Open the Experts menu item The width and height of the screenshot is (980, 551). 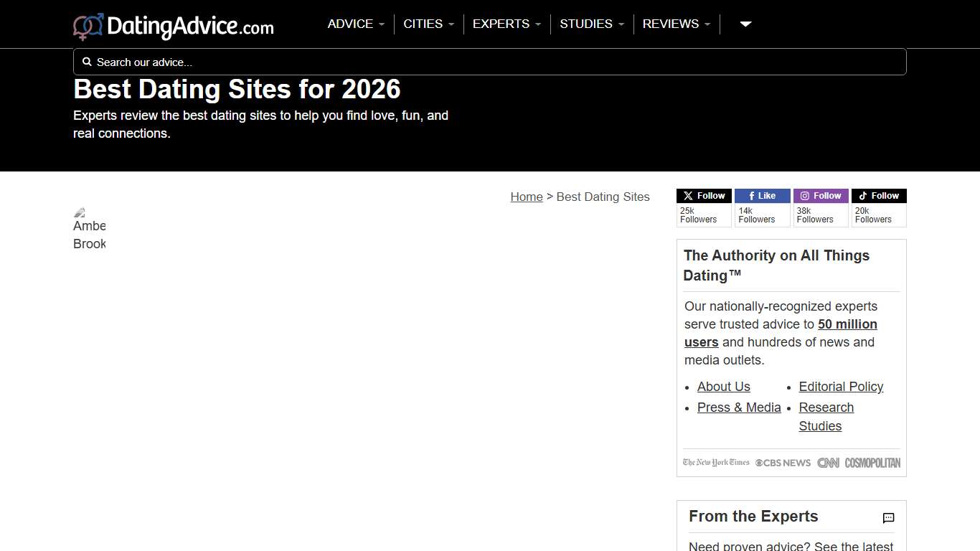click(x=507, y=24)
